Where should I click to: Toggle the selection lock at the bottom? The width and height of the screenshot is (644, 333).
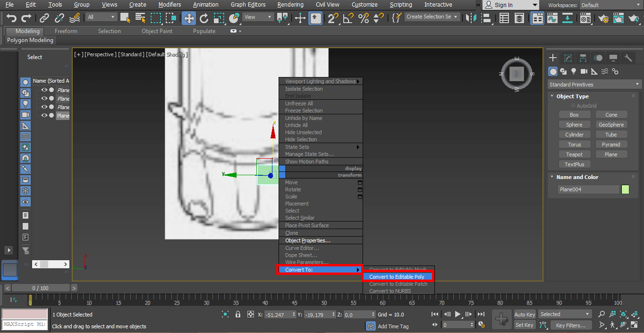[x=237, y=314]
